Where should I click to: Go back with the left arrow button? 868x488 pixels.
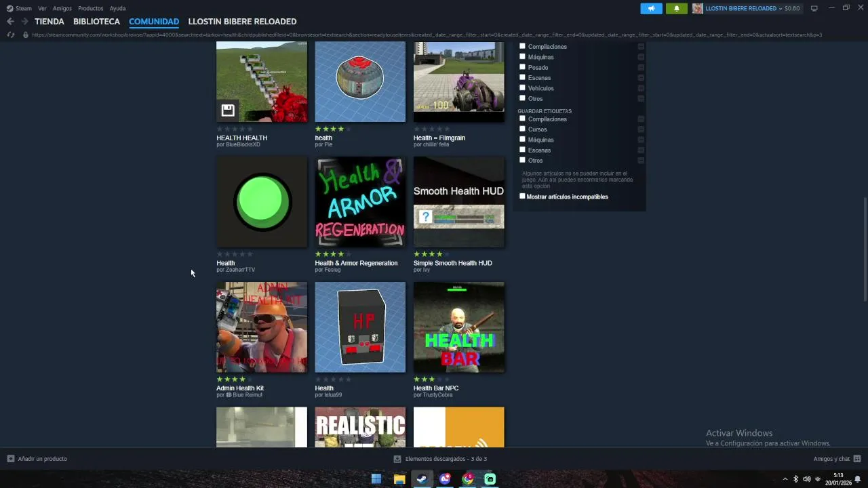click(10, 22)
